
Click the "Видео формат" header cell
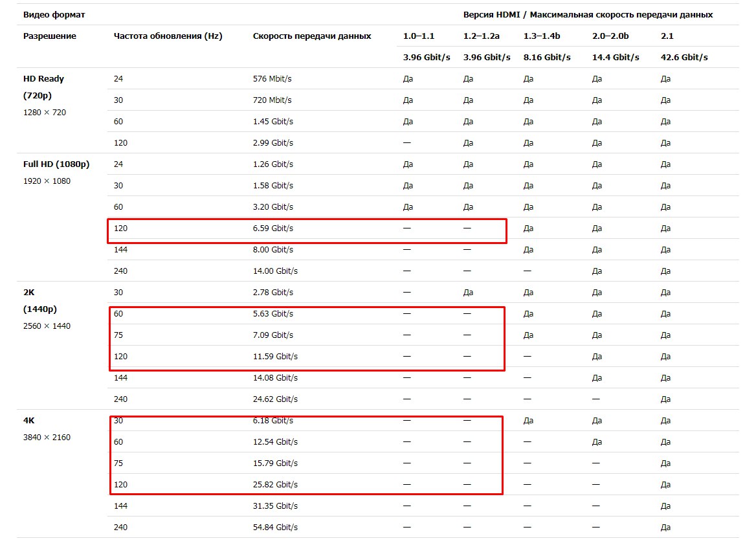[x=45, y=14]
